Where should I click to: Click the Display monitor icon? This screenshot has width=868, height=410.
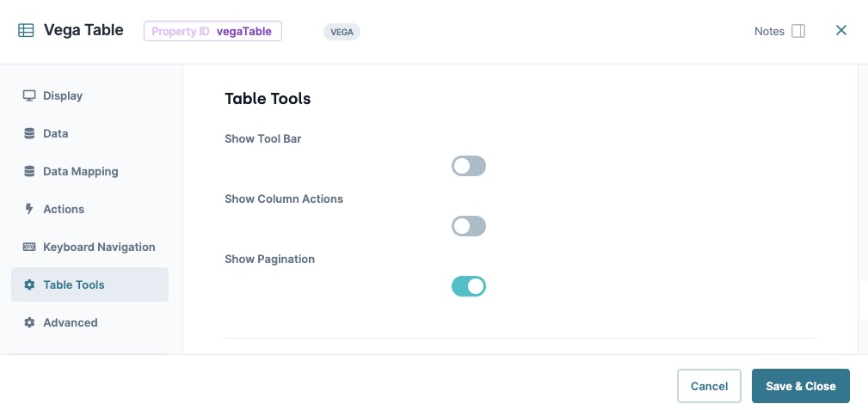[x=29, y=95]
